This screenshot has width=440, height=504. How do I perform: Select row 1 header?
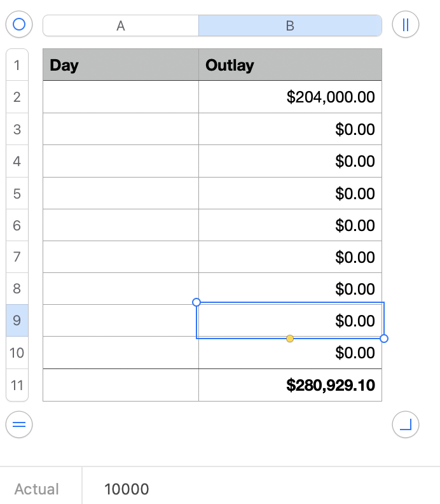click(17, 65)
